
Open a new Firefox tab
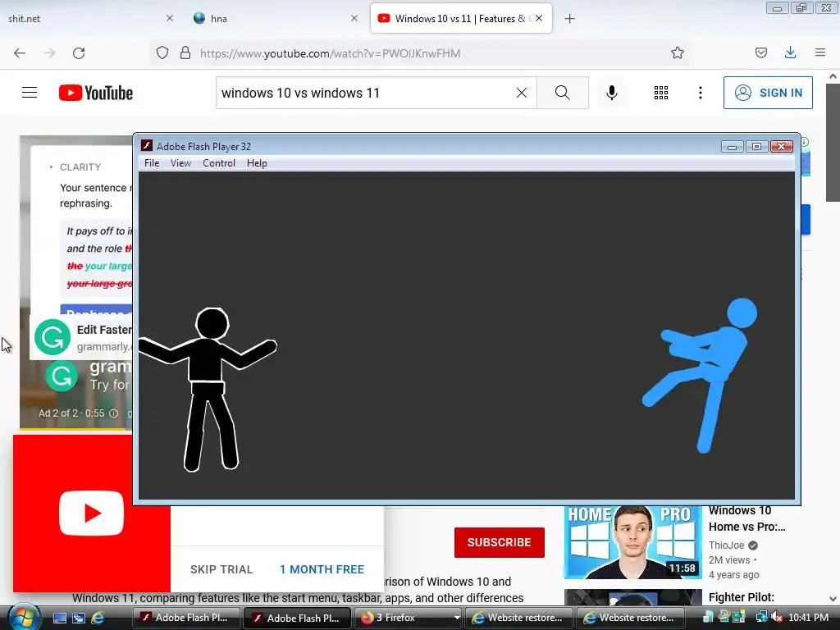point(570,19)
